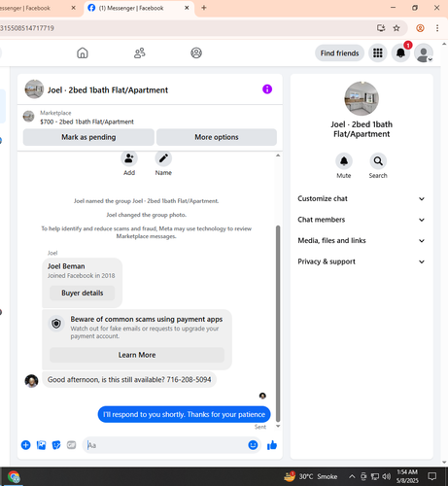Expand Privacy & support section
The width and height of the screenshot is (448, 486).
tap(362, 261)
